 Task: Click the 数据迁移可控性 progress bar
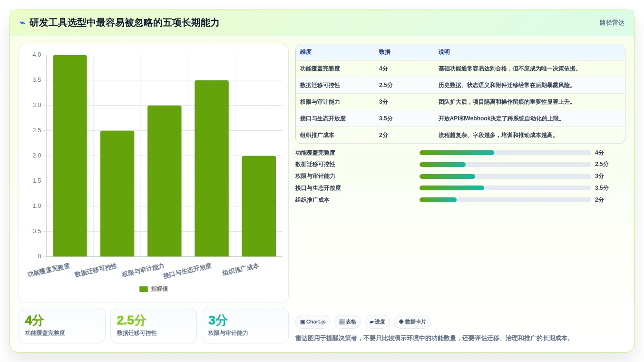coord(505,165)
